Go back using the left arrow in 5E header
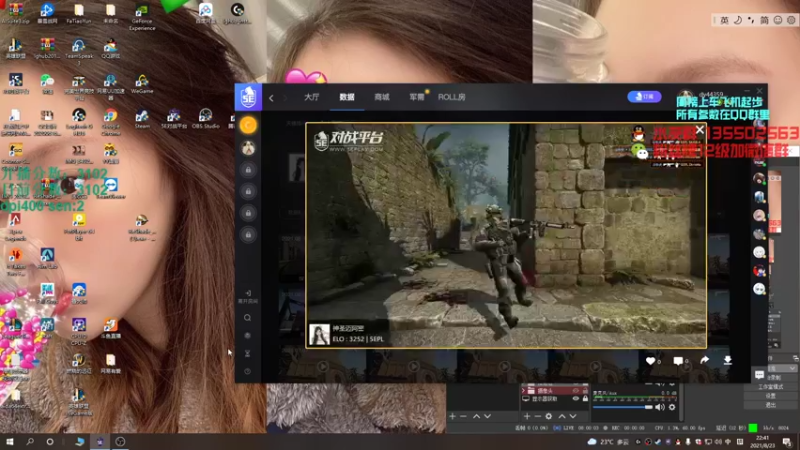The width and height of the screenshot is (800, 450). 271,97
